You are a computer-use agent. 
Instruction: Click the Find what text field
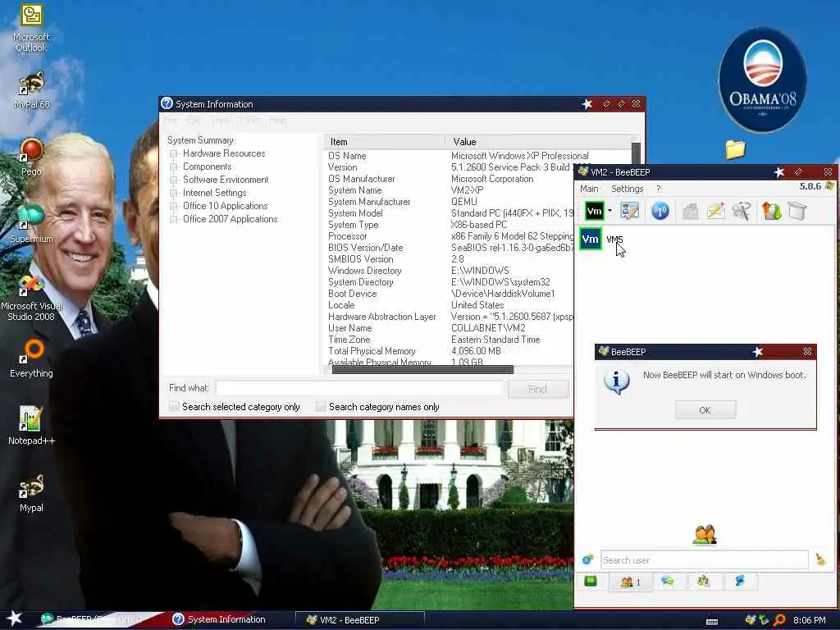(x=359, y=388)
